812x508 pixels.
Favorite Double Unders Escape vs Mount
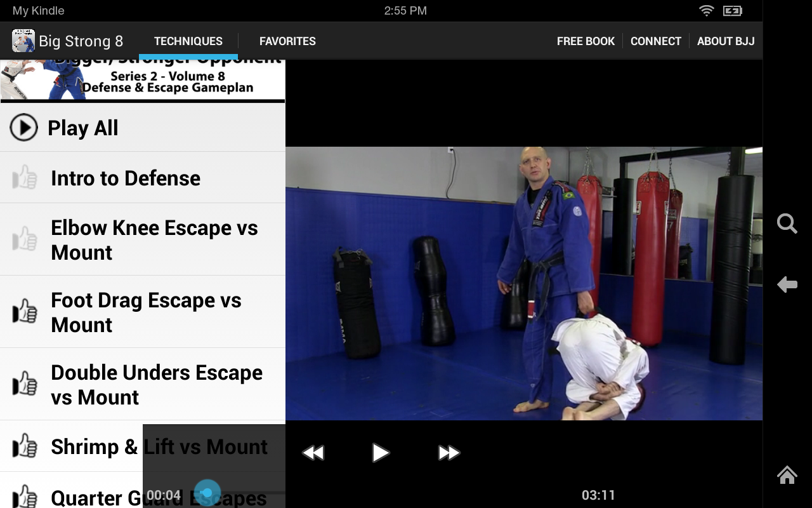tap(24, 384)
